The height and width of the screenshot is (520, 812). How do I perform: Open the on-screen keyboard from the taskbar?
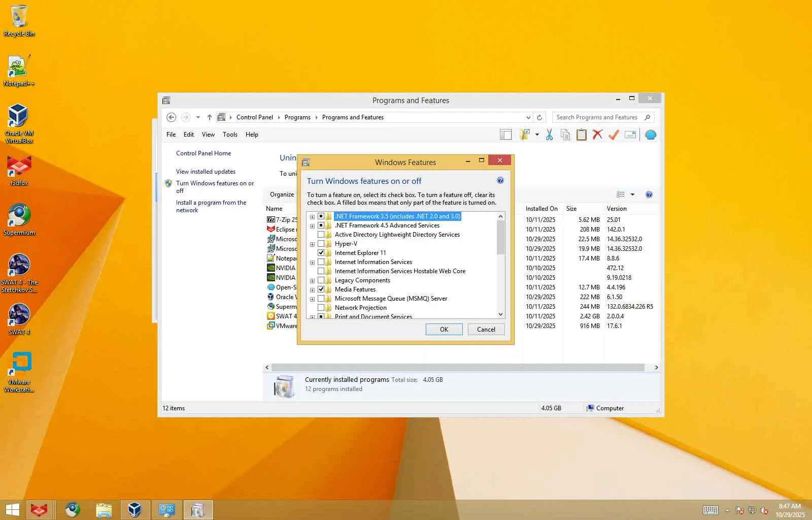point(710,510)
